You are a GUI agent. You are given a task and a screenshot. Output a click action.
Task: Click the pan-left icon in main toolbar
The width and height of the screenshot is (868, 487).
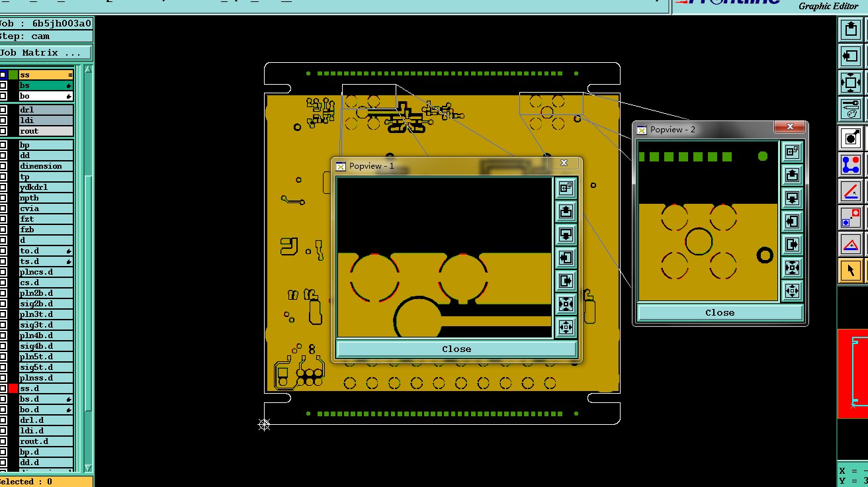point(851,56)
